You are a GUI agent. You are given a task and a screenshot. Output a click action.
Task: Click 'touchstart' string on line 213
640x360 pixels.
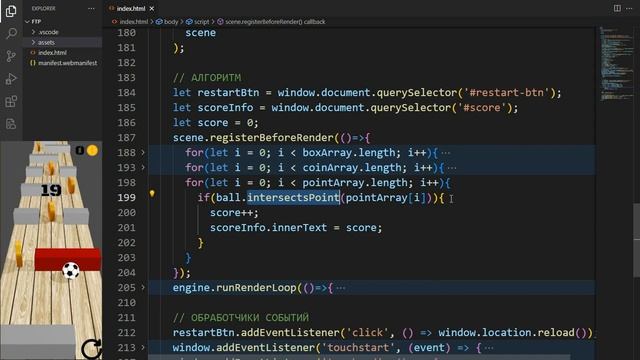tap(358, 348)
